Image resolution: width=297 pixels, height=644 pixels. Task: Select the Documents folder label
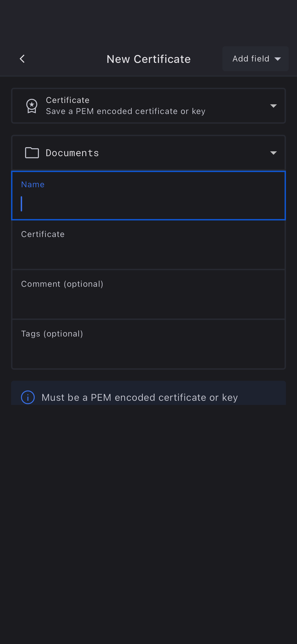[72, 153]
